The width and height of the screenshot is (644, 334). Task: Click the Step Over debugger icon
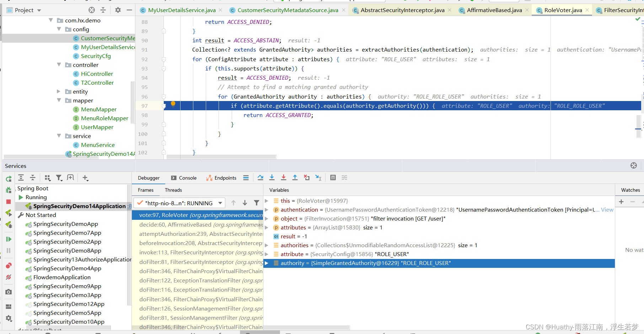click(x=261, y=177)
